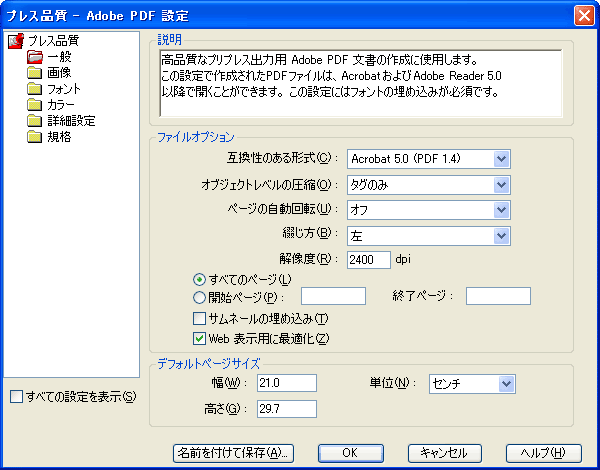The width and height of the screenshot is (600, 470).
Task: Open the 互換性のある形式 dropdown
Action: [x=429, y=159]
